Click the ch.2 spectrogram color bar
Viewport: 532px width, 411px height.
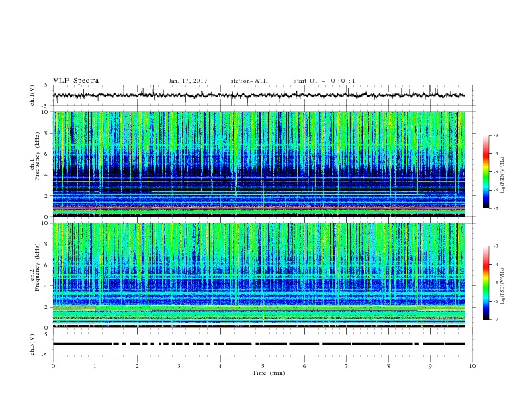486,283
